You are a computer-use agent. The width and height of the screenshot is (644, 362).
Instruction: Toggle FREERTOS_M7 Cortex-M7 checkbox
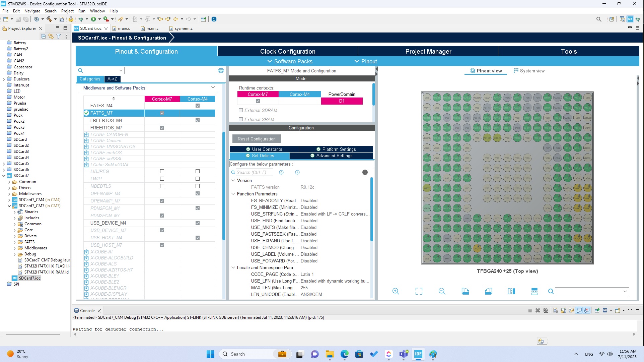point(162,128)
